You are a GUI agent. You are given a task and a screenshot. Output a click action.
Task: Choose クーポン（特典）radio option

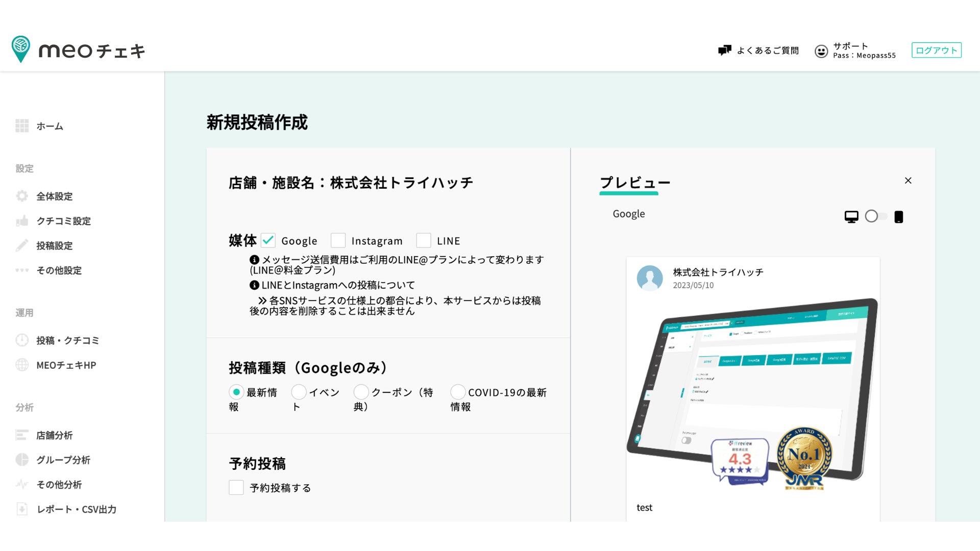click(x=361, y=392)
